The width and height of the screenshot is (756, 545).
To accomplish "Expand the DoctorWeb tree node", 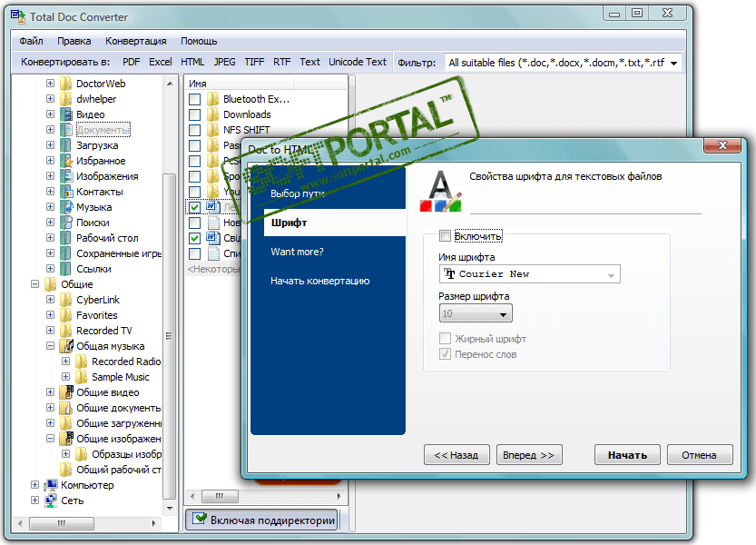I will tap(50, 83).
